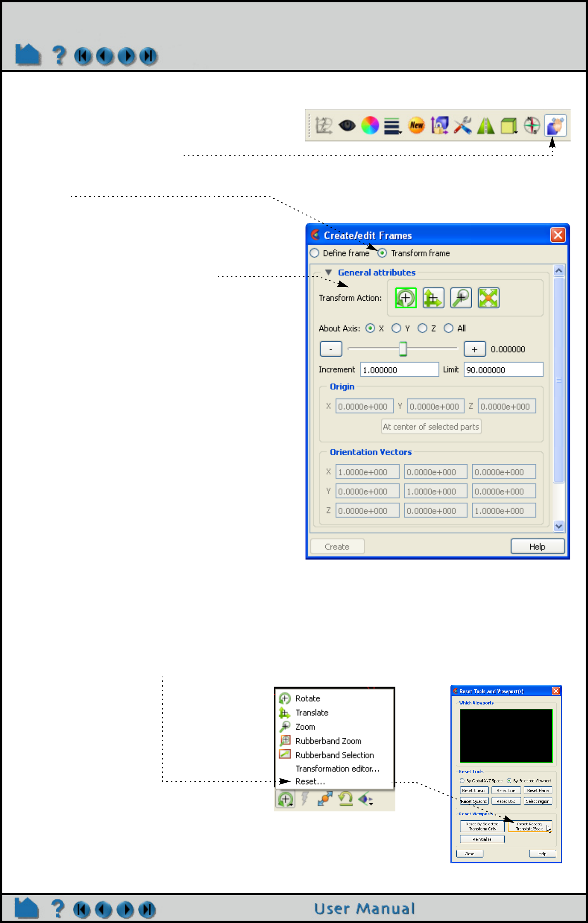The image size is (588, 923).
Task: Click the Frames dialog scrollbar up arrow
Action: (559, 270)
